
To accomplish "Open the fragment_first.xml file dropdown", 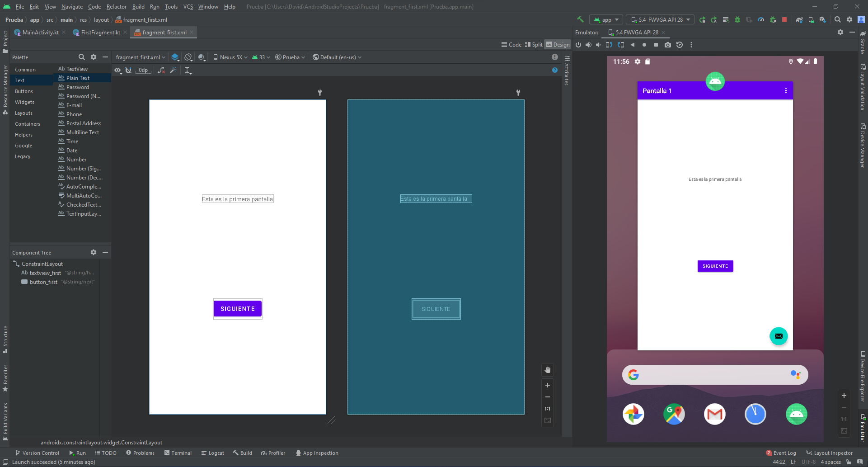I will (x=141, y=57).
